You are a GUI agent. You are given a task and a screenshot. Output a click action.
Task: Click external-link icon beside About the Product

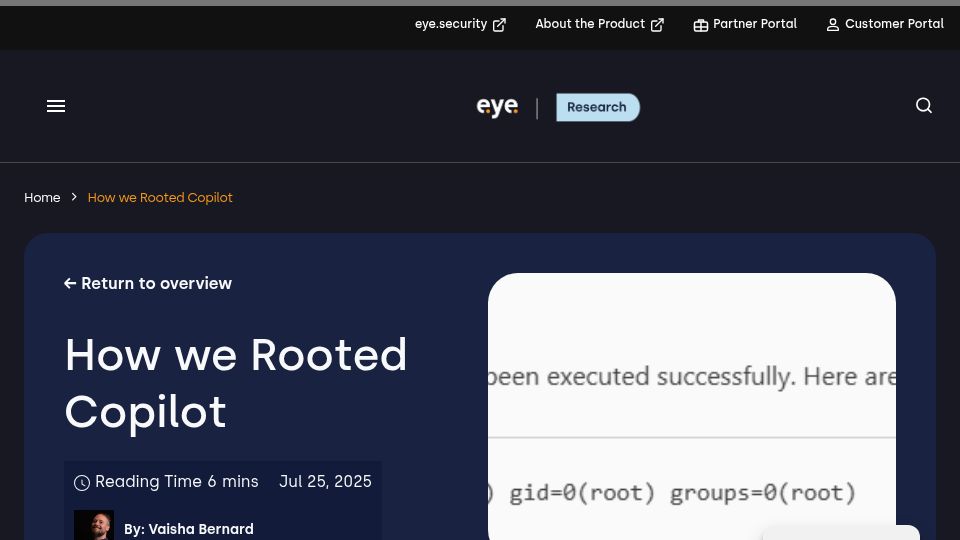(x=657, y=25)
